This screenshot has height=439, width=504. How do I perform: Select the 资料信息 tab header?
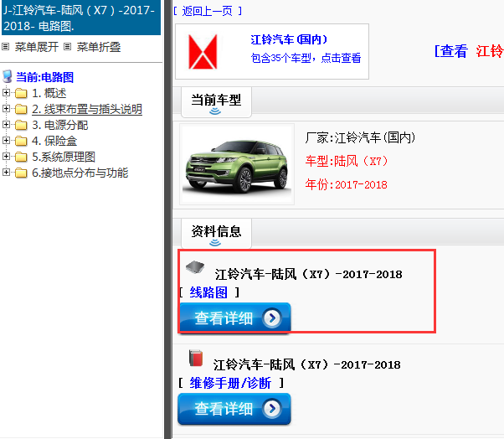(x=216, y=234)
